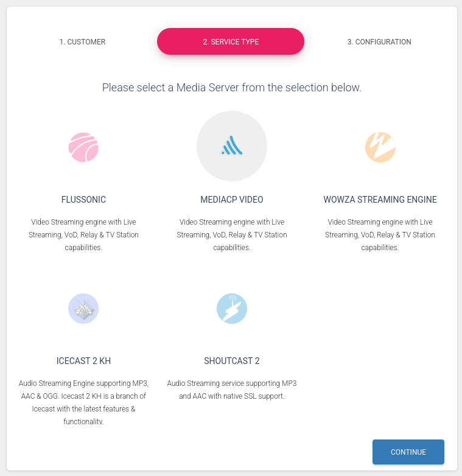This screenshot has width=462, height=476.
Task: Click the Wowza Streaming Engine description text
Action: click(x=380, y=235)
